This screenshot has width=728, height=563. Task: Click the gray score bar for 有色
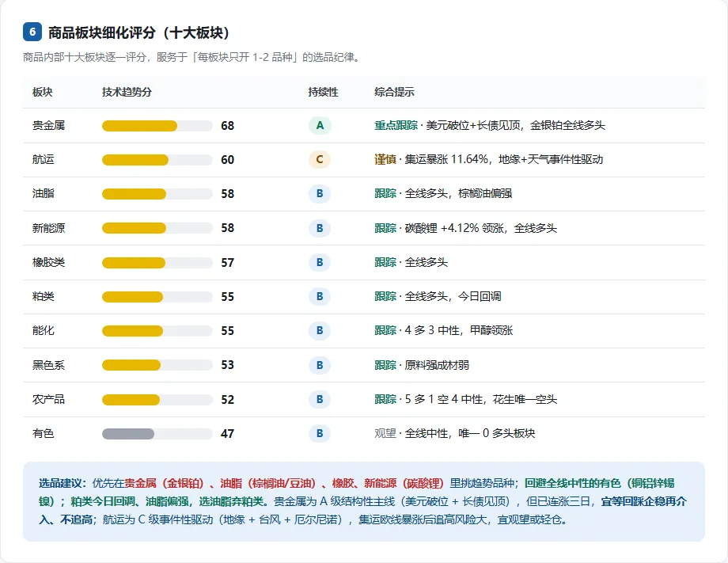128,434
